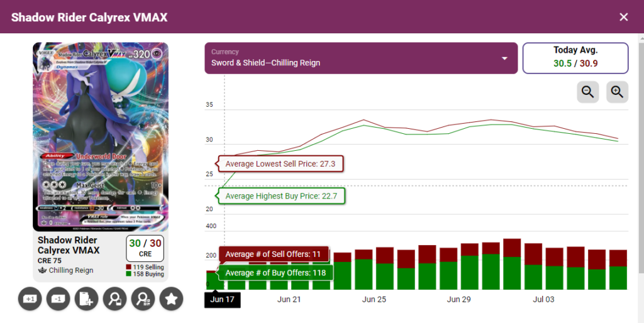Click the Average # of Buy Offers: 118 tooltip
Screen dimensions: 644x323
(275, 273)
